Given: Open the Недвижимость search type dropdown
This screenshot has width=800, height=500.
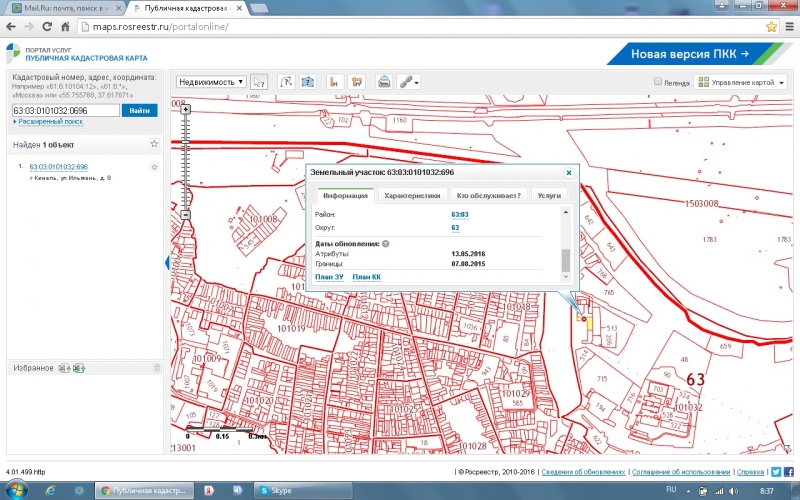Looking at the screenshot, I should tap(211, 82).
